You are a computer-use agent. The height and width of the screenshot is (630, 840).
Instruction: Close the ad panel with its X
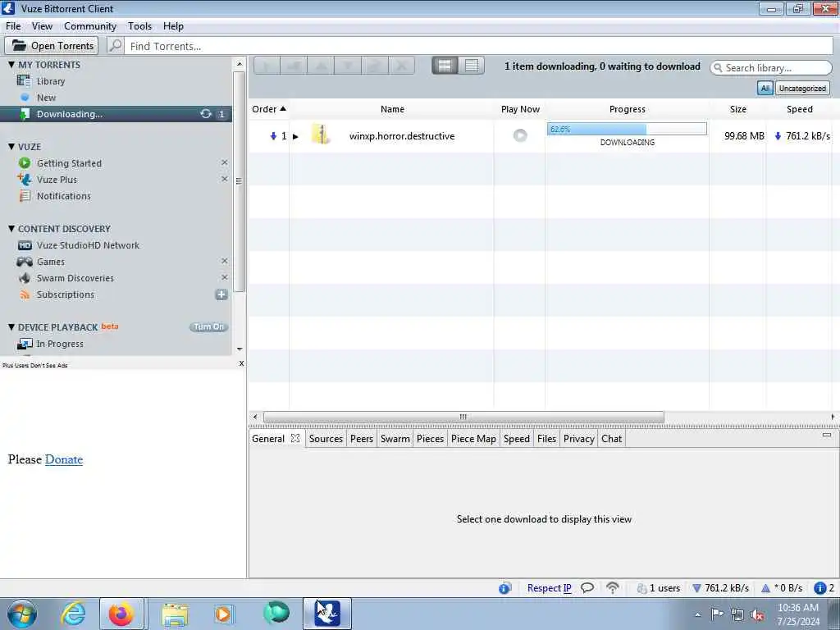pyautogui.click(x=242, y=363)
